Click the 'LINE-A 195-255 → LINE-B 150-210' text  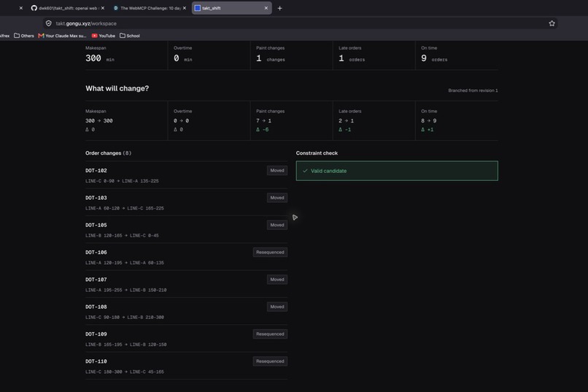pyautogui.click(x=126, y=290)
